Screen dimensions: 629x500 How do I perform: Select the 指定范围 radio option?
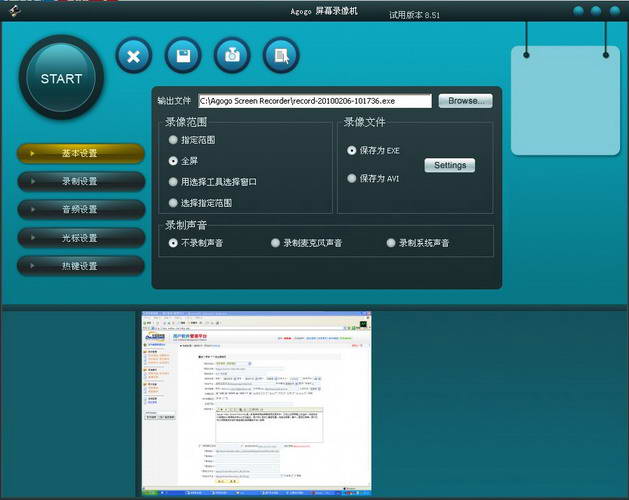192,140
